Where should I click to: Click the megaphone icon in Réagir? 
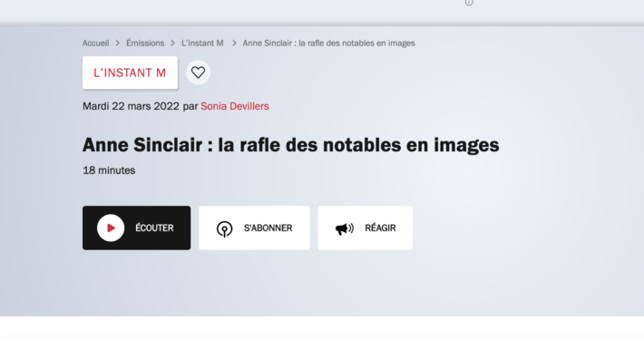(344, 228)
